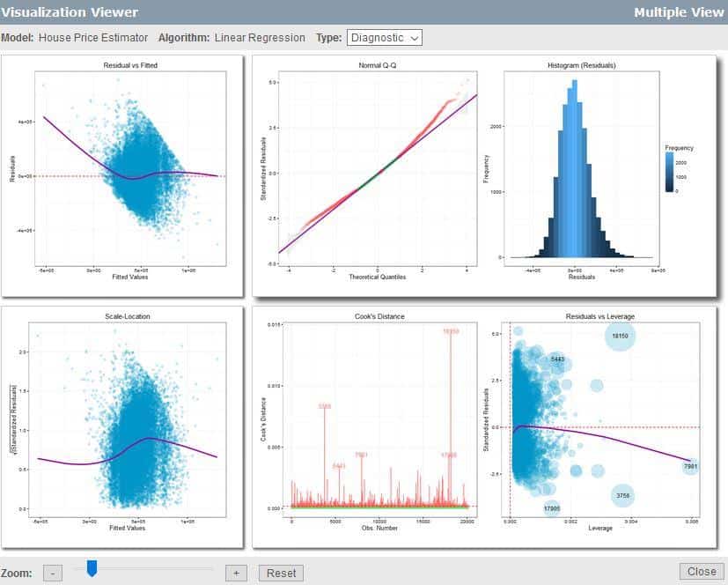
Task: Click the zoom out minus button
Action: (52, 573)
